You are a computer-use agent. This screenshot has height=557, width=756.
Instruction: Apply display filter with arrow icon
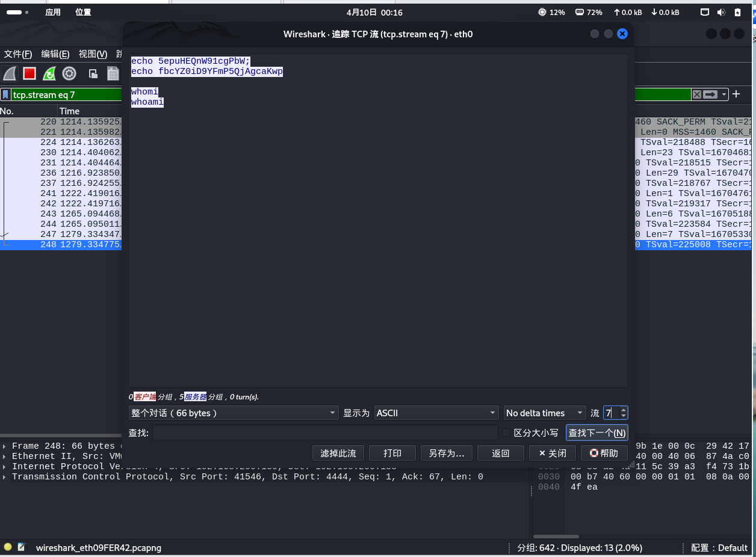click(710, 94)
